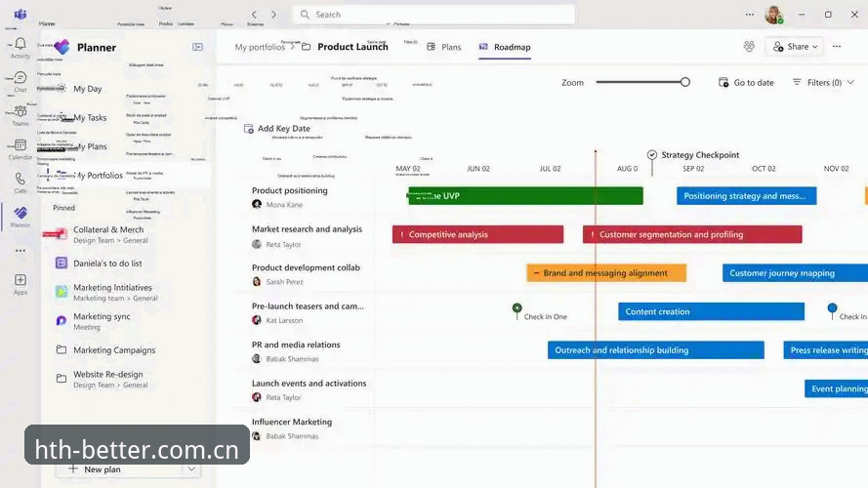Open the Chat icon in Teams rail

[21, 78]
